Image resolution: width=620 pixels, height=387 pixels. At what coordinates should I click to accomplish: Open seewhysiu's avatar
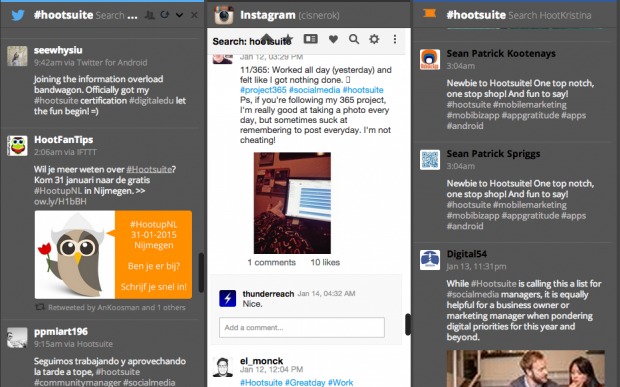pos(17,56)
